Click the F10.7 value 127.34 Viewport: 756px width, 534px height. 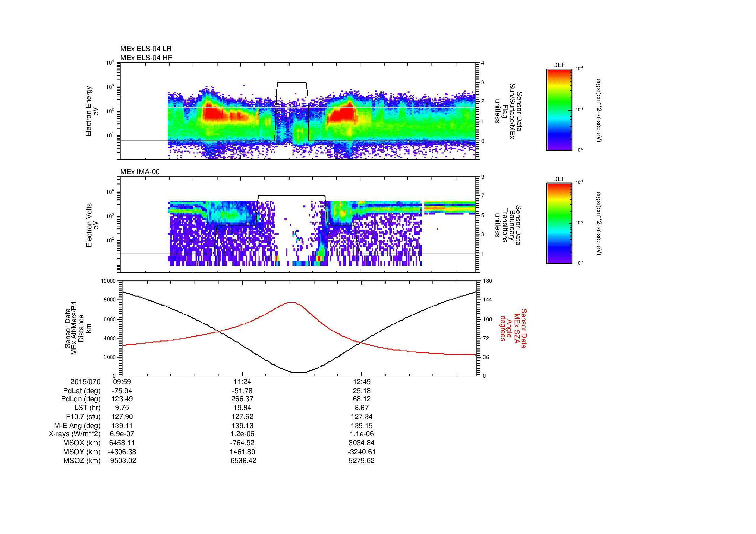(x=362, y=416)
